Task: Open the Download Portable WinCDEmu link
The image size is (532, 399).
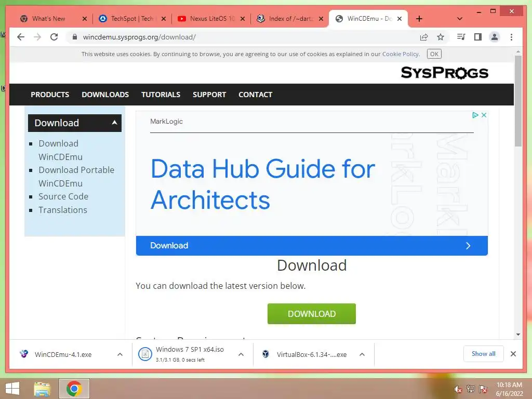Action: coord(76,177)
